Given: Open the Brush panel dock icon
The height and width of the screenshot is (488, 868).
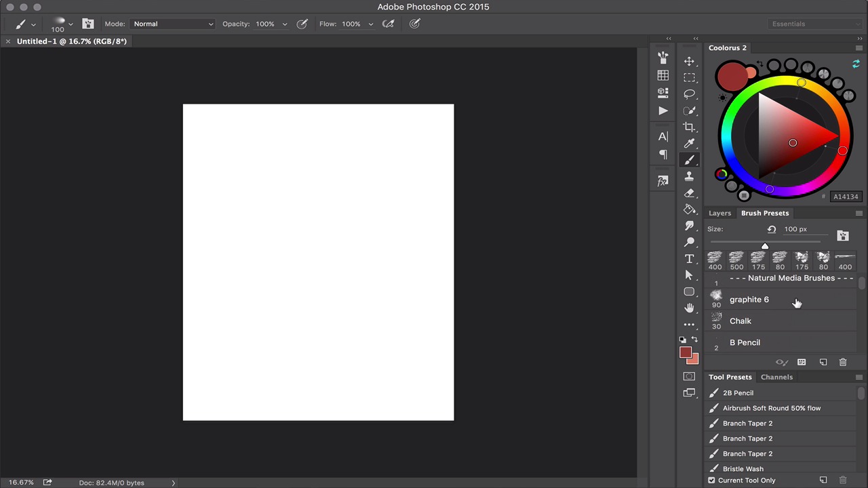Looking at the screenshot, I should (x=663, y=58).
